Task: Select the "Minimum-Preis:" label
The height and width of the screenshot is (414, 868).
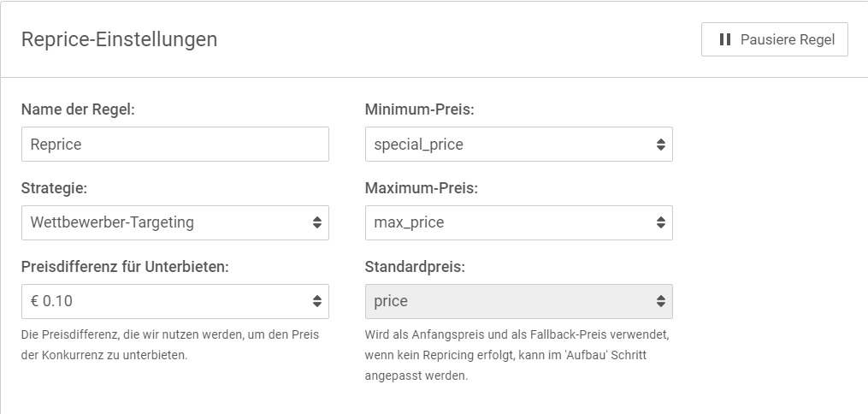Action: pyautogui.click(x=419, y=109)
